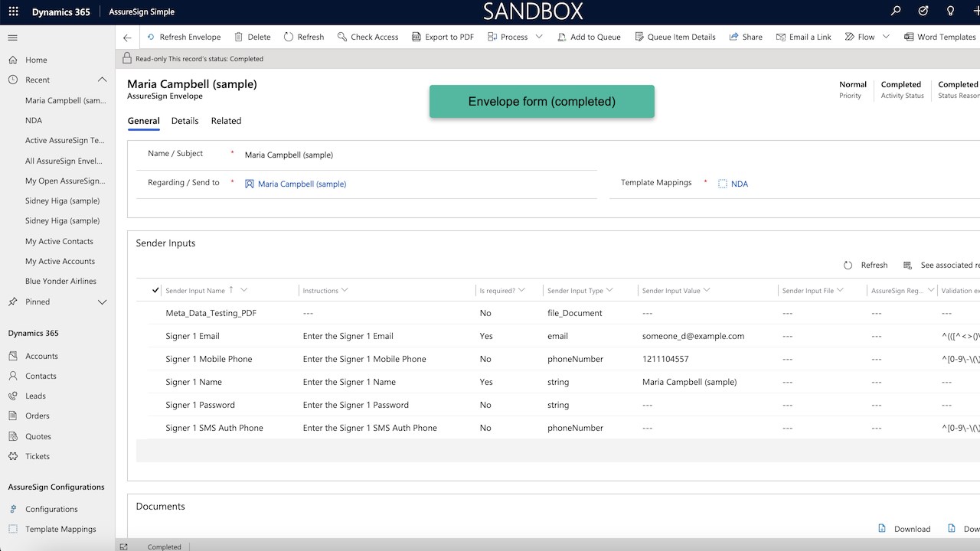Open Word Templates
Viewport: 980px width, 551px height.
point(940,37)
